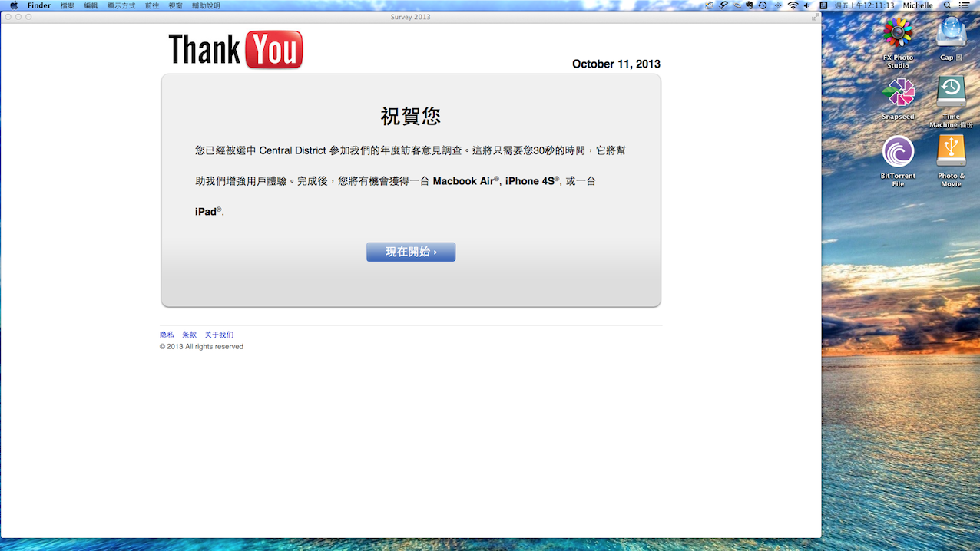Open the Cap desktop icon
Screen dimensions: 980x551
(x=951, y=32)
